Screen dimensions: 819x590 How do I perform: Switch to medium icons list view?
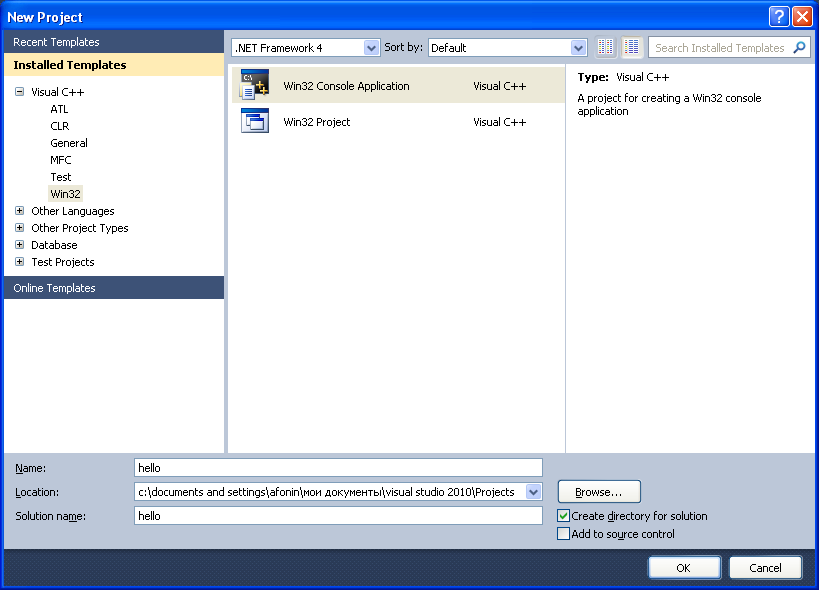[631, 47]
